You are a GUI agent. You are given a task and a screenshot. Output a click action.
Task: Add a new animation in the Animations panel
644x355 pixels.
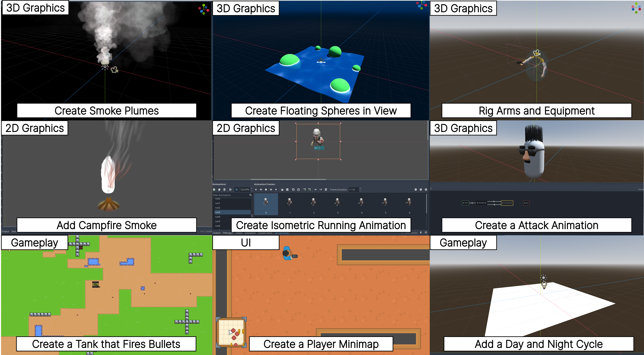coord(214,190)
